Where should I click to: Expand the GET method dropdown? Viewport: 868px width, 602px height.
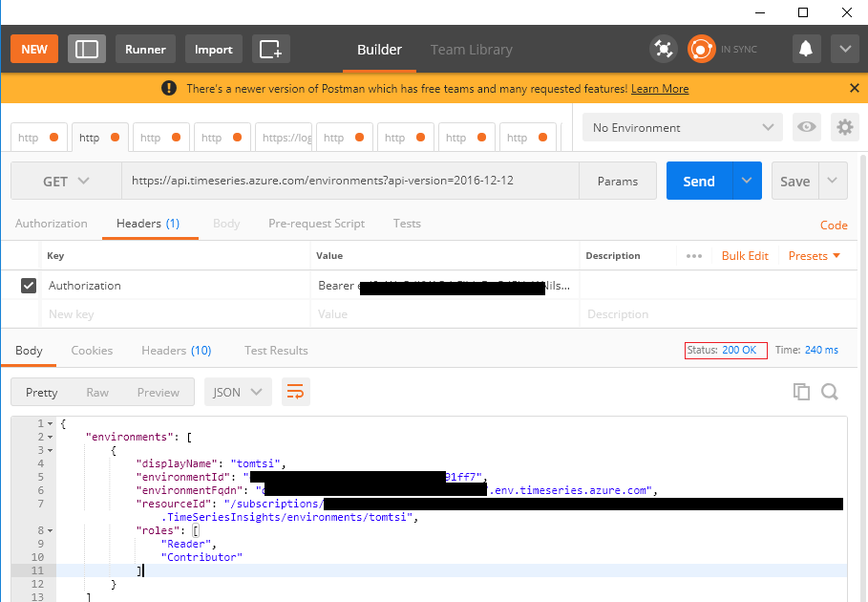67,182
